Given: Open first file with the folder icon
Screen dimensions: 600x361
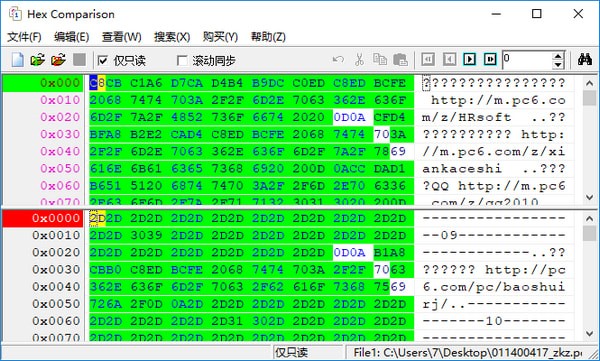Looking at the screenshot, I should 38,60.
